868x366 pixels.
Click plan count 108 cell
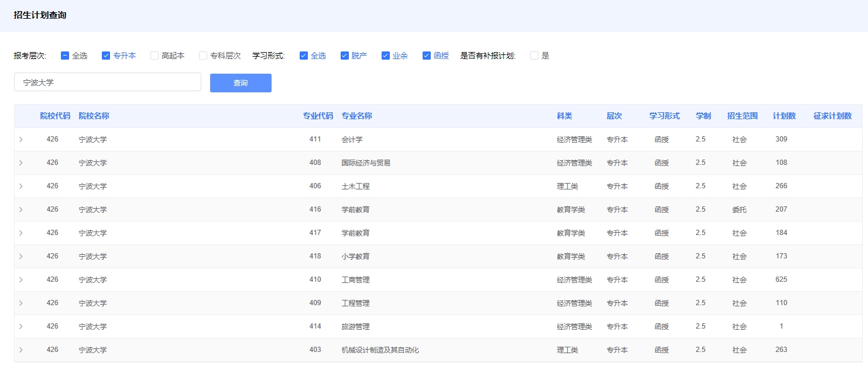pyautogui.click(x=781, y=163)
